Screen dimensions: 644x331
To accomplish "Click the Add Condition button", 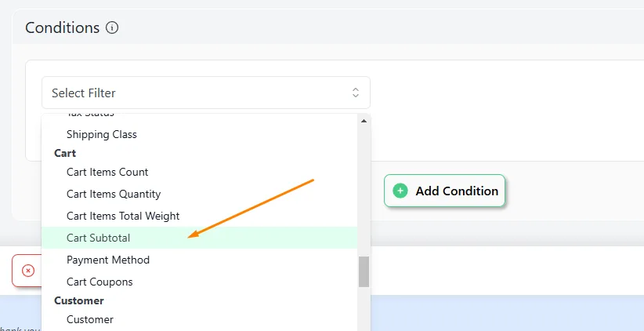I will [444, 191].
